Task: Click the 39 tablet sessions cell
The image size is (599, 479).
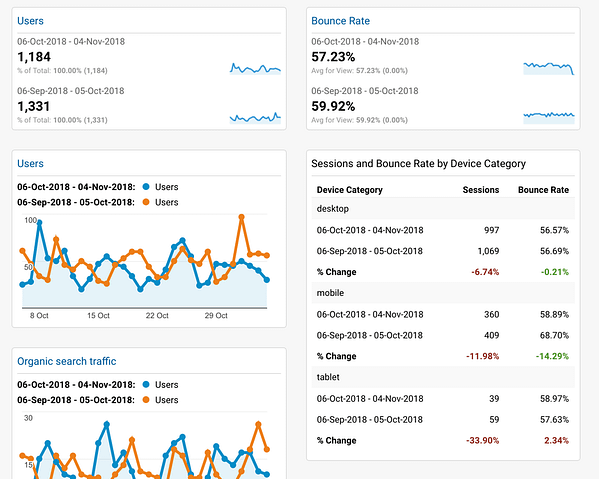Action: click(x=494, y=399)
